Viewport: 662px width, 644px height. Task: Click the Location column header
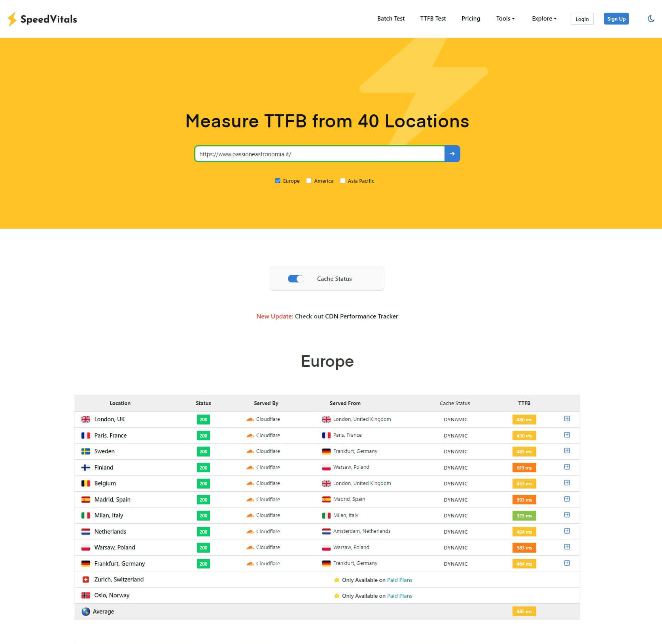click(120, 403)
